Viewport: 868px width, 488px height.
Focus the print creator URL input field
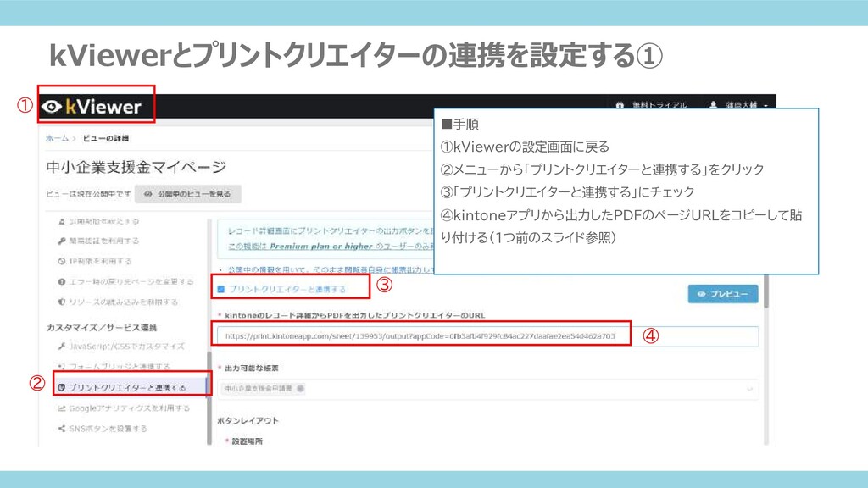pos(487,335)
